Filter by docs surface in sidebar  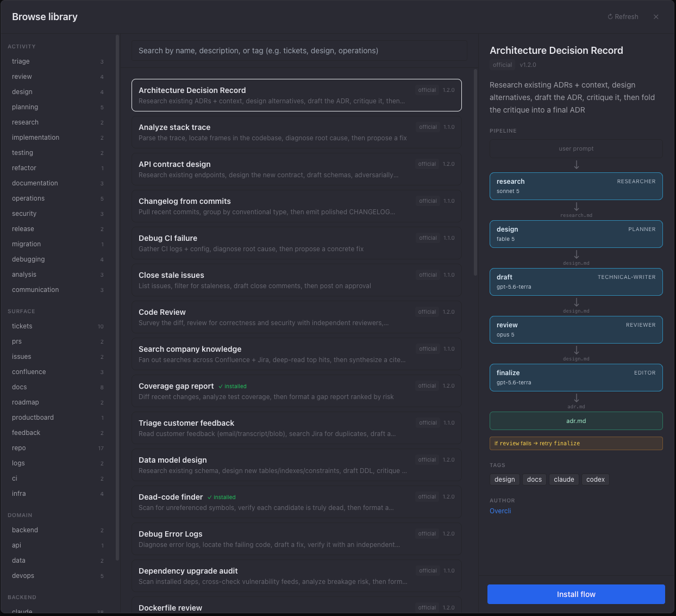[58, 387]
